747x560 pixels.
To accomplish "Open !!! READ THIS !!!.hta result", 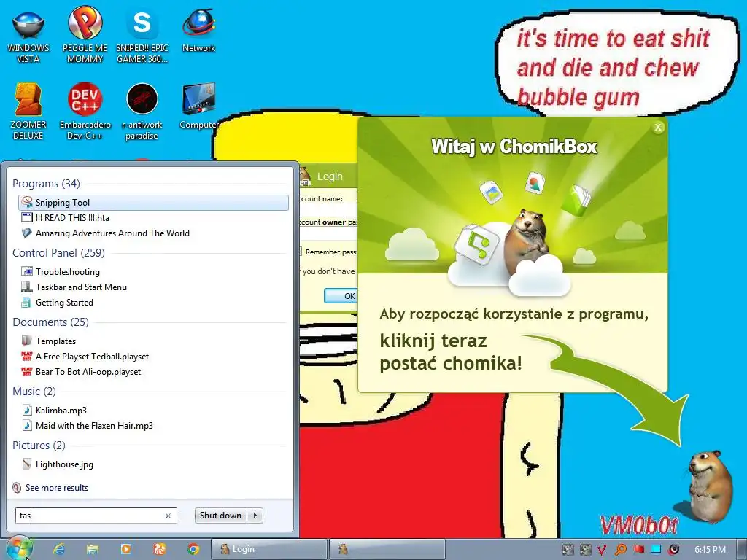I will [153, 217].
